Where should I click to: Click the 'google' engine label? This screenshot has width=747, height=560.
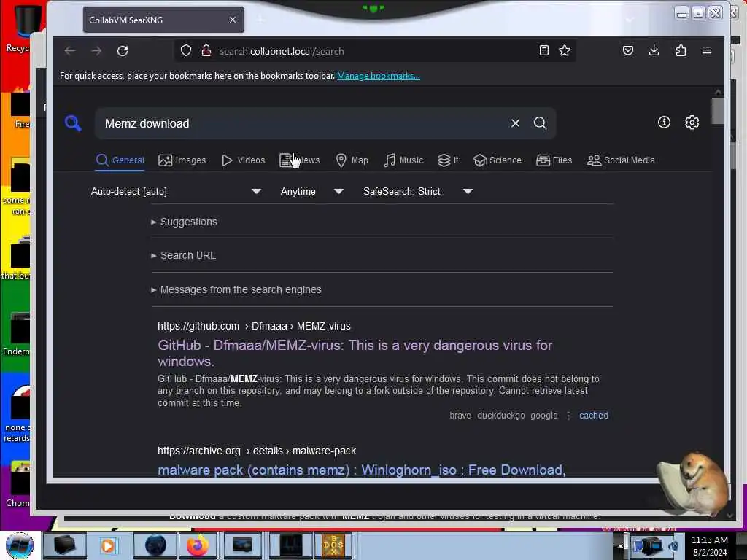(544, 416)
